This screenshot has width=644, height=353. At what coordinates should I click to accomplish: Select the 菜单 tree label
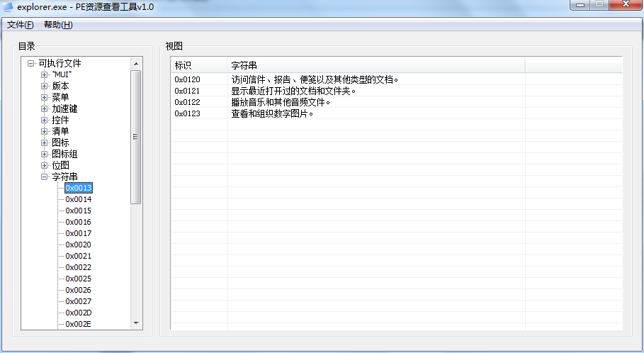pos(60,97)
